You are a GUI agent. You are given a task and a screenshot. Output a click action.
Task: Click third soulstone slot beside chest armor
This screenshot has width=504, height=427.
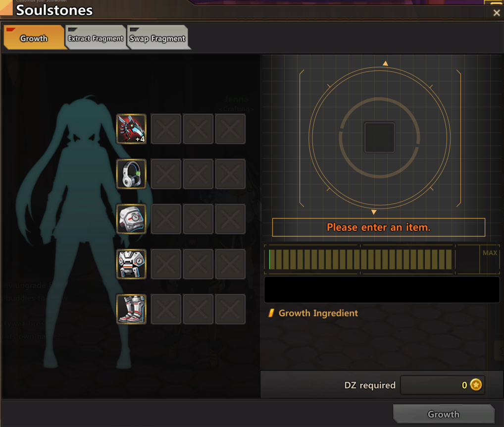(230, 264)
